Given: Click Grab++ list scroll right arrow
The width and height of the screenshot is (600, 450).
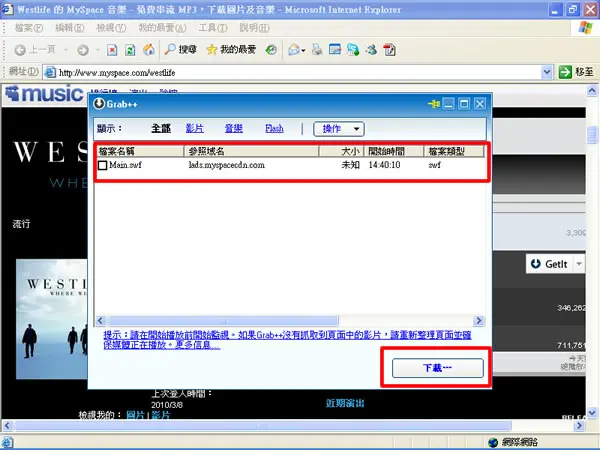Looking at the screenshot, I should point(479,321).
